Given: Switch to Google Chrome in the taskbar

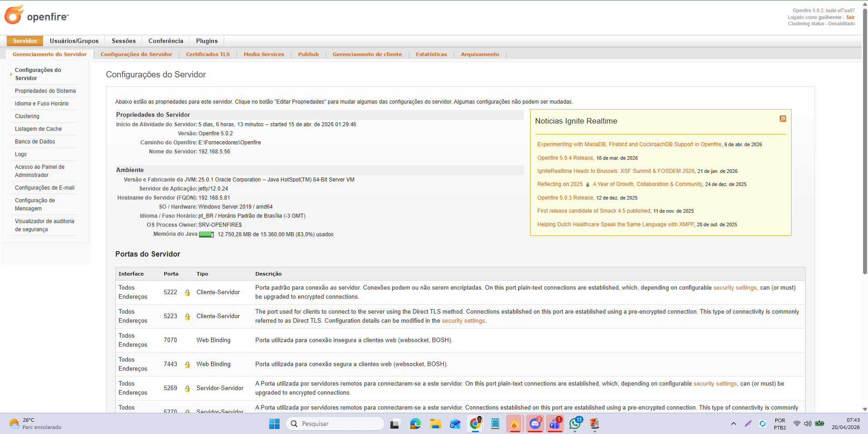Looking at the screenshot, I should tap(475, 424).
